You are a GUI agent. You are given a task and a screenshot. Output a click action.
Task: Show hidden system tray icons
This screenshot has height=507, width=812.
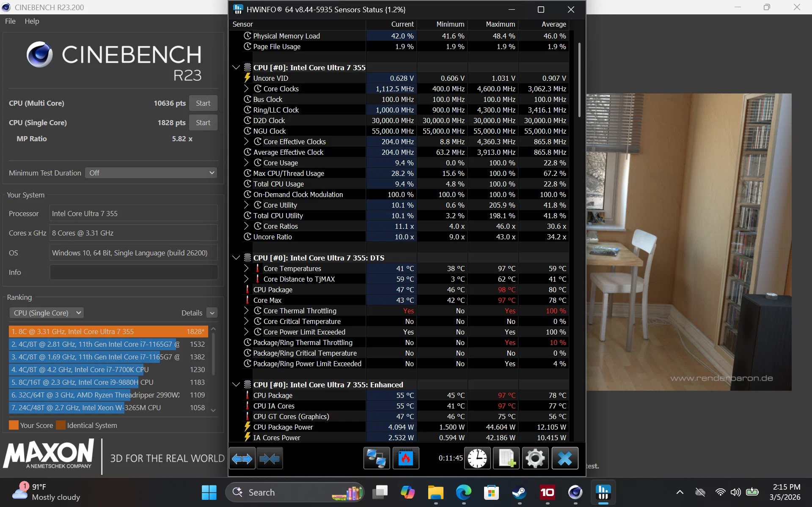(680, 492)
